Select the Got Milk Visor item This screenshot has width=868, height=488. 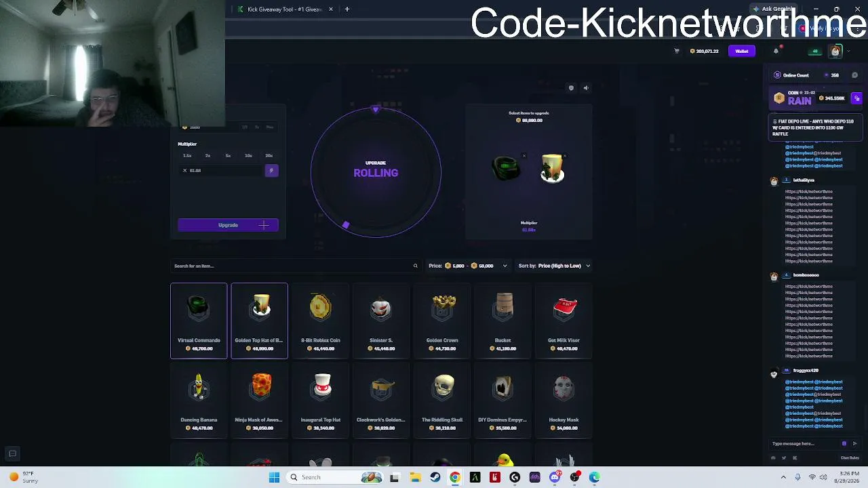tap(564, 321)
